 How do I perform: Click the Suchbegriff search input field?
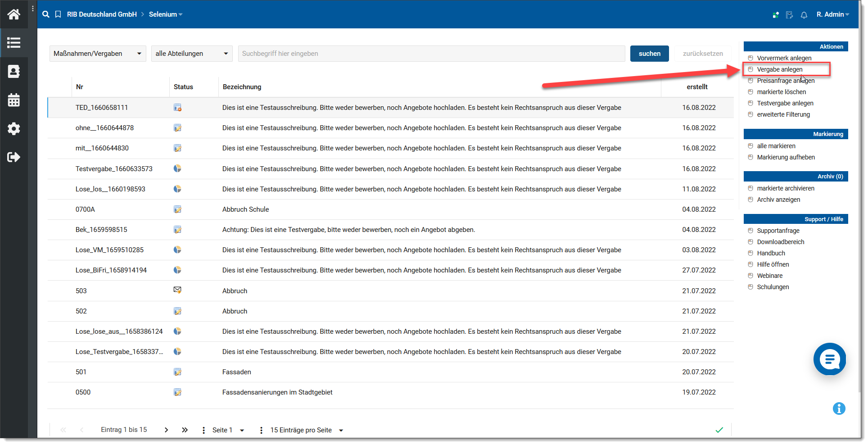click(x=431, y=54)
